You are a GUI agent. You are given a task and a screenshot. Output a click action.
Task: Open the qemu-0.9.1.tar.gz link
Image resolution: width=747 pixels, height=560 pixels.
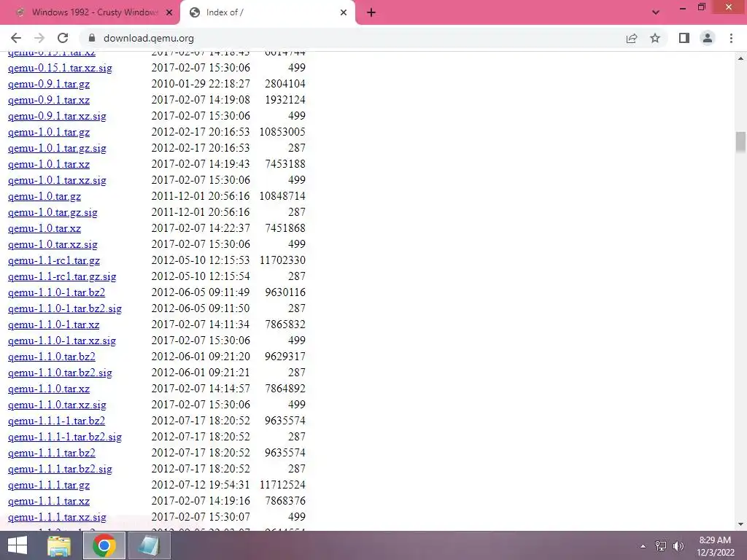49,85
